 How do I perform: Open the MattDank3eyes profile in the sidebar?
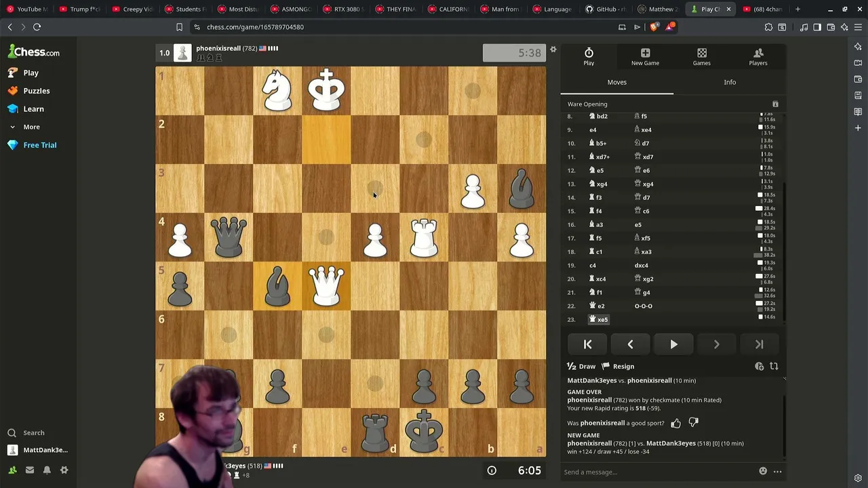(x=38, y=450)
